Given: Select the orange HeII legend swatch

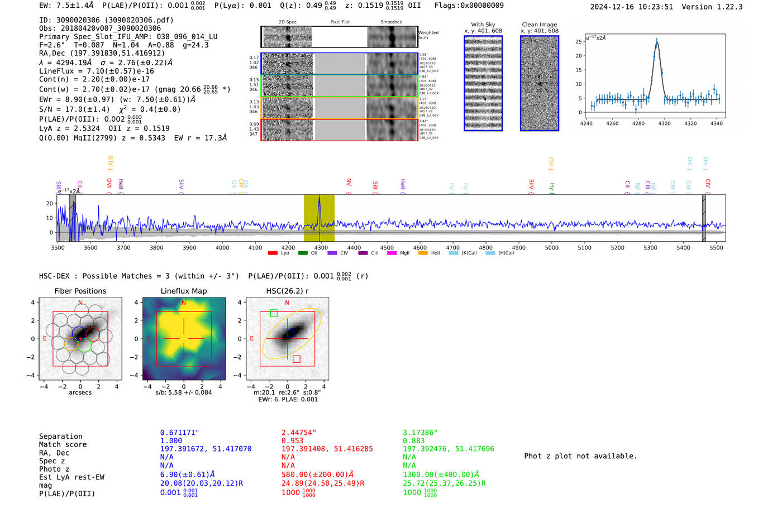Looking at the screenshot, I should point(423,253).
